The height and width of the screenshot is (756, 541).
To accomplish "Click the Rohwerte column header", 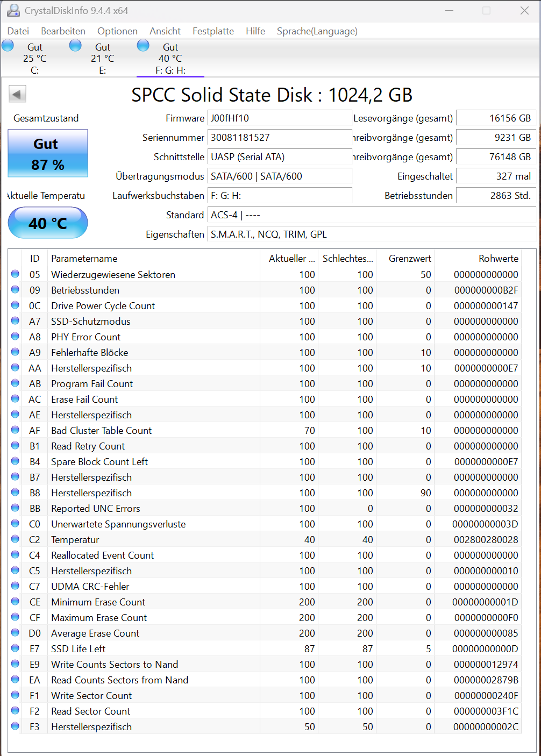I will pos(478,259).
